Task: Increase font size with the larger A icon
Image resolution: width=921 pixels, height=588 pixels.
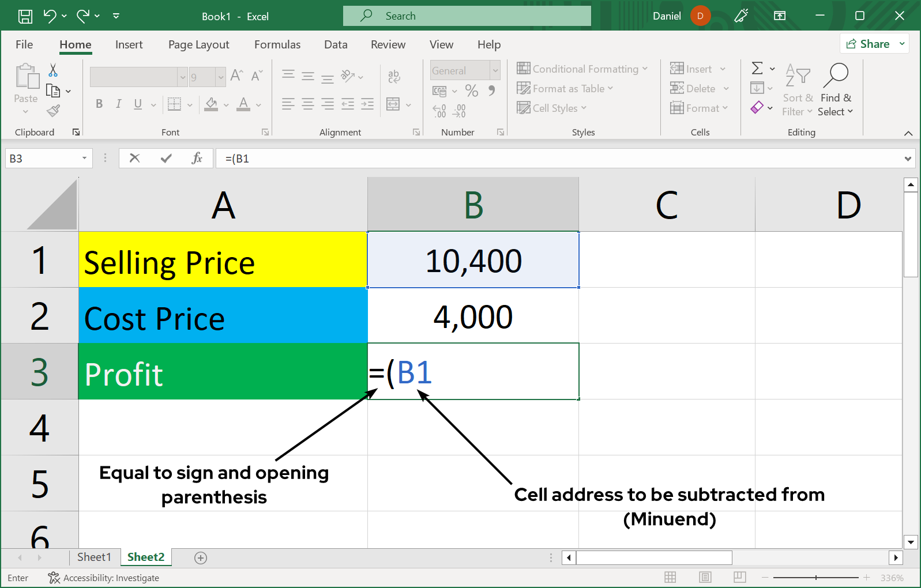Action: (236, 76)
